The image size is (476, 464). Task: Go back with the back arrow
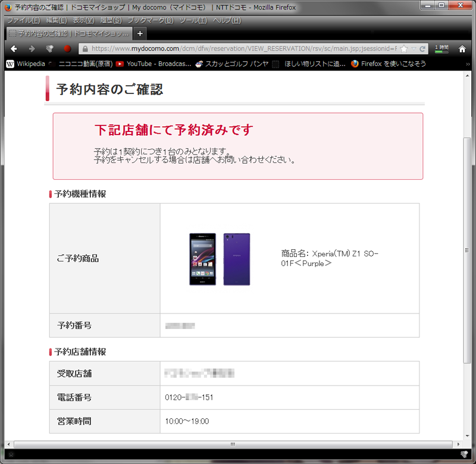14,49
